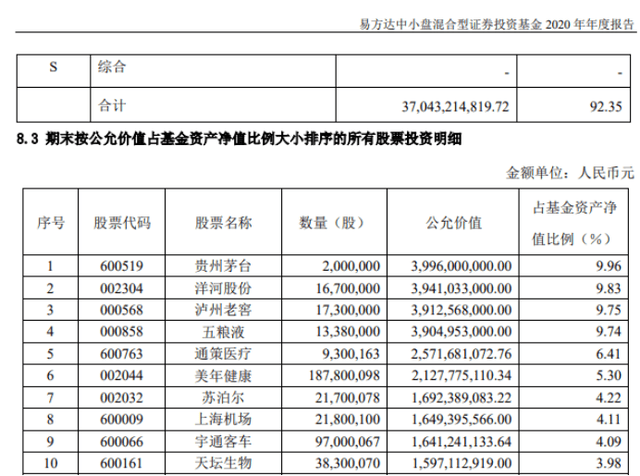Select stock code 600763
640x476 pixels.
122,354
